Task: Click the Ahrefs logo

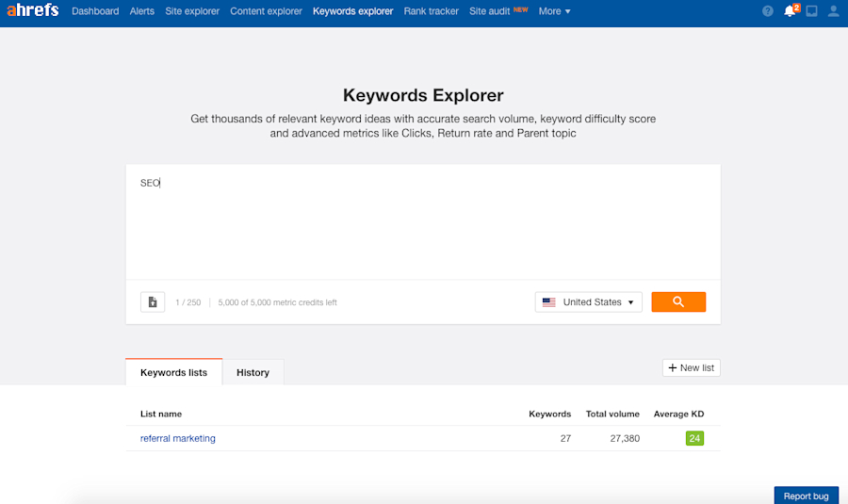Action: coord(33,11)
